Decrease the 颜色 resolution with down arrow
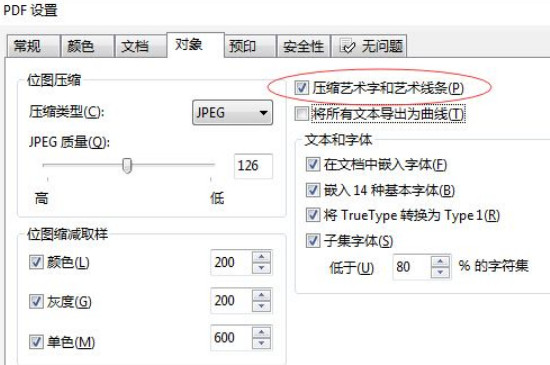Image resolution: width=550 pixels, height=365 pixels. pyautogui.click(x=261, y=268)
